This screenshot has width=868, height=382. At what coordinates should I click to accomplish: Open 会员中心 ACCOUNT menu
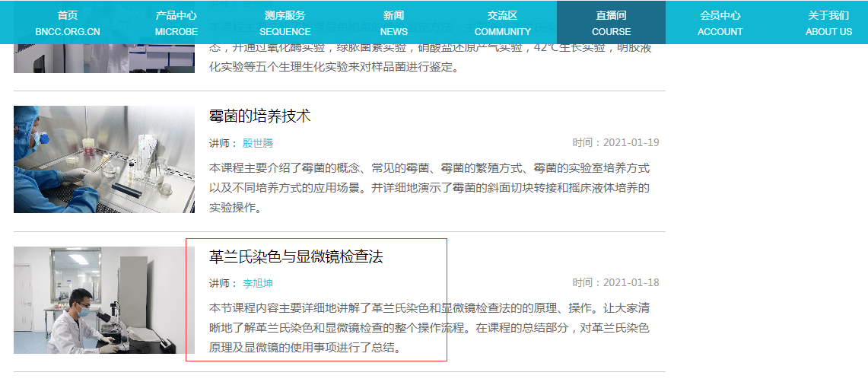(720, 24)
